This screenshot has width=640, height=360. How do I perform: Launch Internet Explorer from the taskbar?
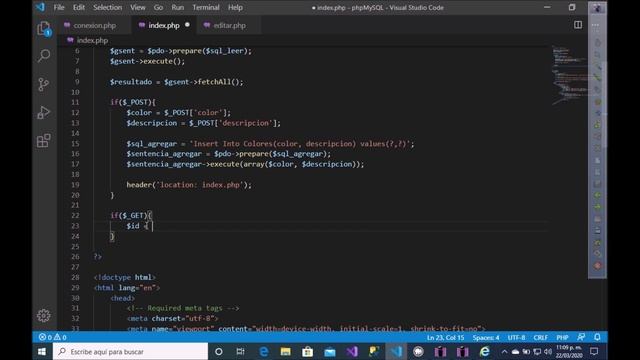[484, 351]
